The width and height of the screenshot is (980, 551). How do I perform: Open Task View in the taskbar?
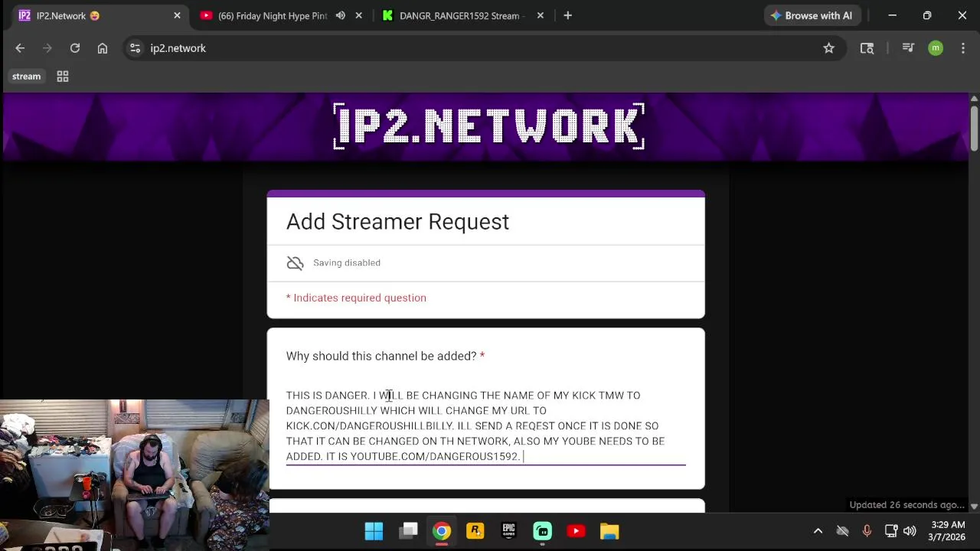tap(409, 531)
